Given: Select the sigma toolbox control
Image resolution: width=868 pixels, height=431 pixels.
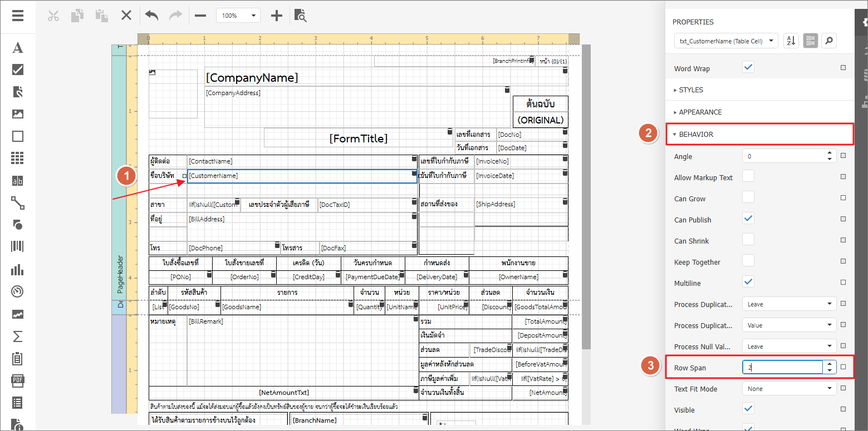Looking at the screenshot, I should coord(18,336).
